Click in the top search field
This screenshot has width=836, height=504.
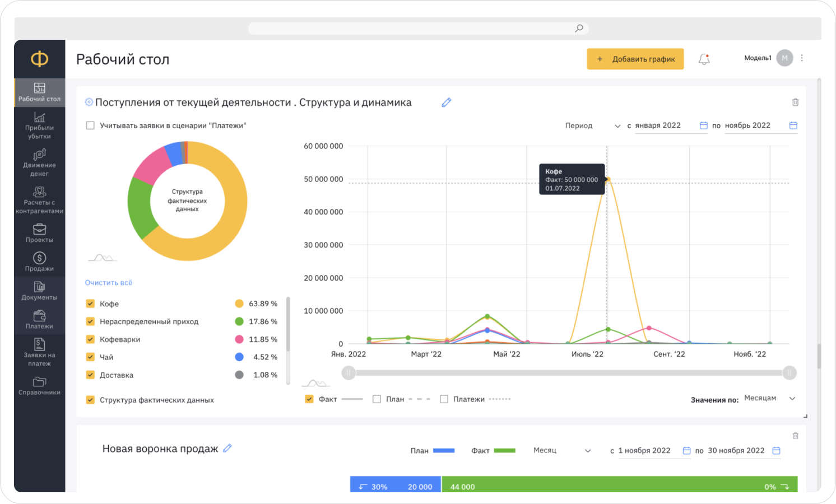pyautogui.click(x=418, y=28)
